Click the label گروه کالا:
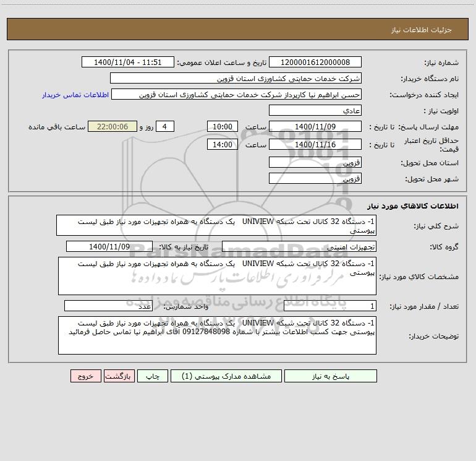This screenshot has width=476, height=461. click(444, 247)
